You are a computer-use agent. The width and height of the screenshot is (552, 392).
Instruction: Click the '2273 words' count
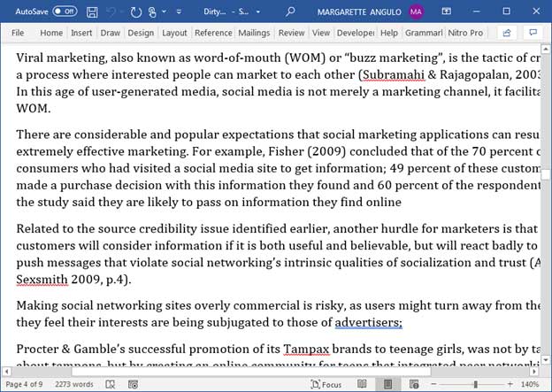click(x=74, y=384)
